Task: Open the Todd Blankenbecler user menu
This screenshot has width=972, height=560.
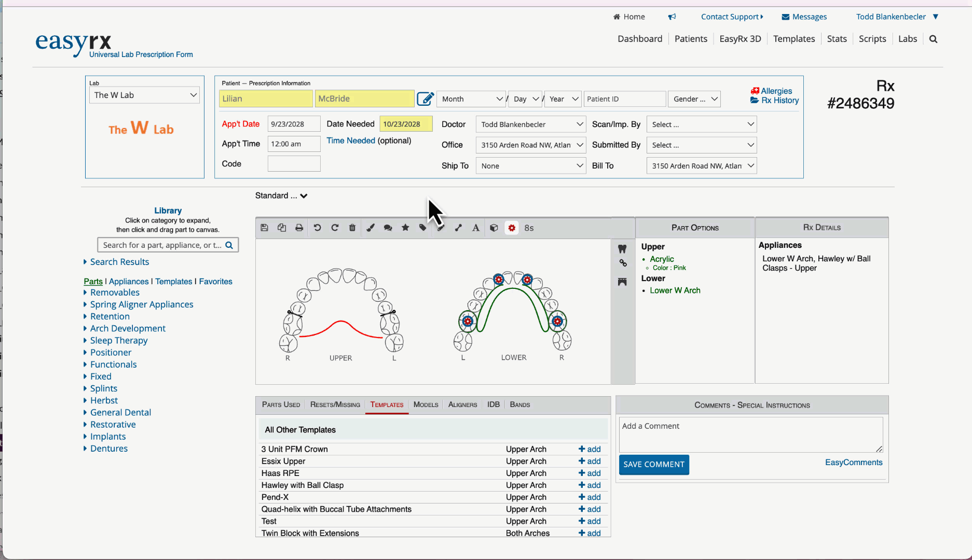Action: coord(897,17)
